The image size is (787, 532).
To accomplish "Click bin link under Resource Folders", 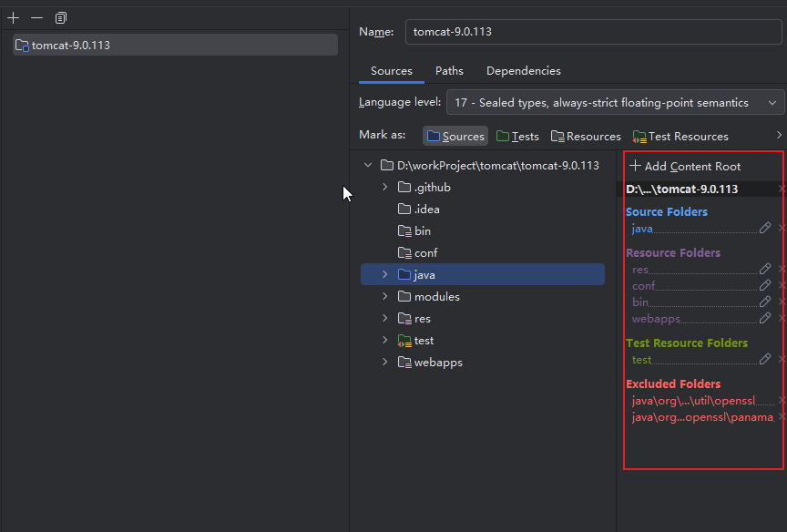I will tap(640, 302).
